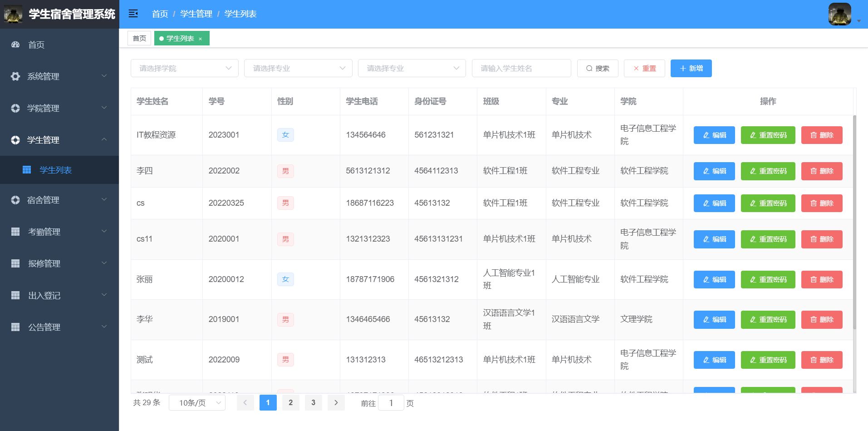Click the table icon beside 考勤管理
Image resolution: width=868 pixels, height=431 pixels.
pos(15,232)
